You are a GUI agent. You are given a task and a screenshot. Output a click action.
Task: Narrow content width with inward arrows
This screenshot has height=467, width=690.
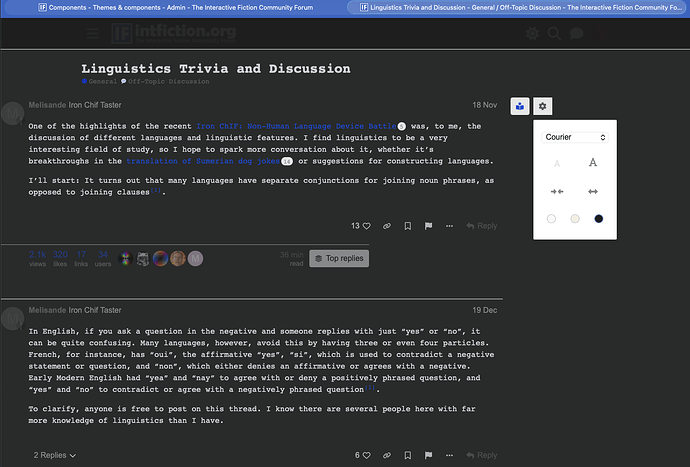pyautogui.click(x=557, y=191)
